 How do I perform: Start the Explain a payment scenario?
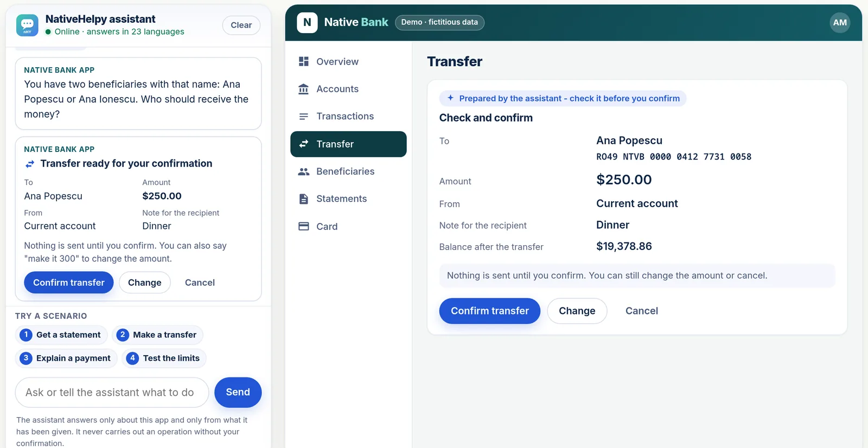click(x=66, y=358)
